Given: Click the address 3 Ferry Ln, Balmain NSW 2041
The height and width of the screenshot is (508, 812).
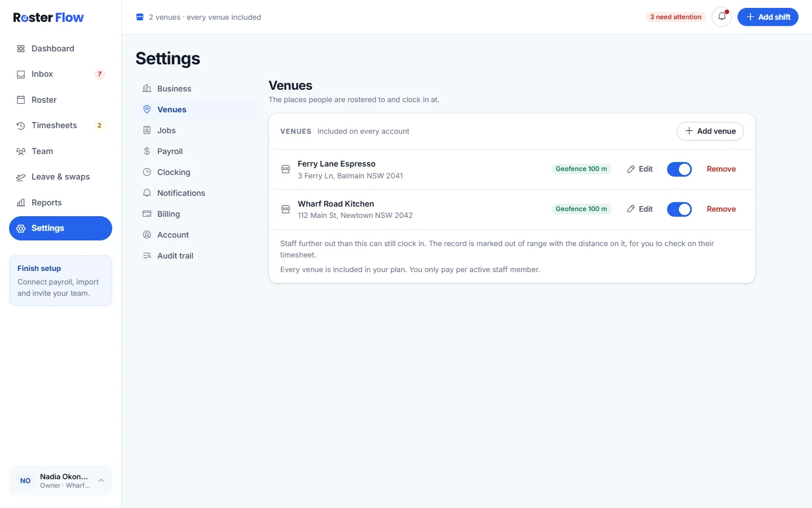Looking at the screenshot, I should click(x=350, y=176).
